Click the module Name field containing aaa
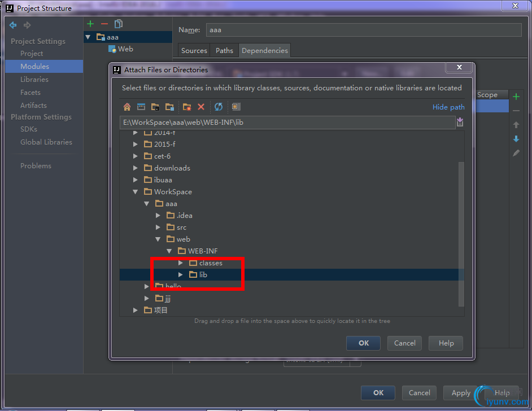The height and width of the screenshot is (411, 532). pos(364,30)
